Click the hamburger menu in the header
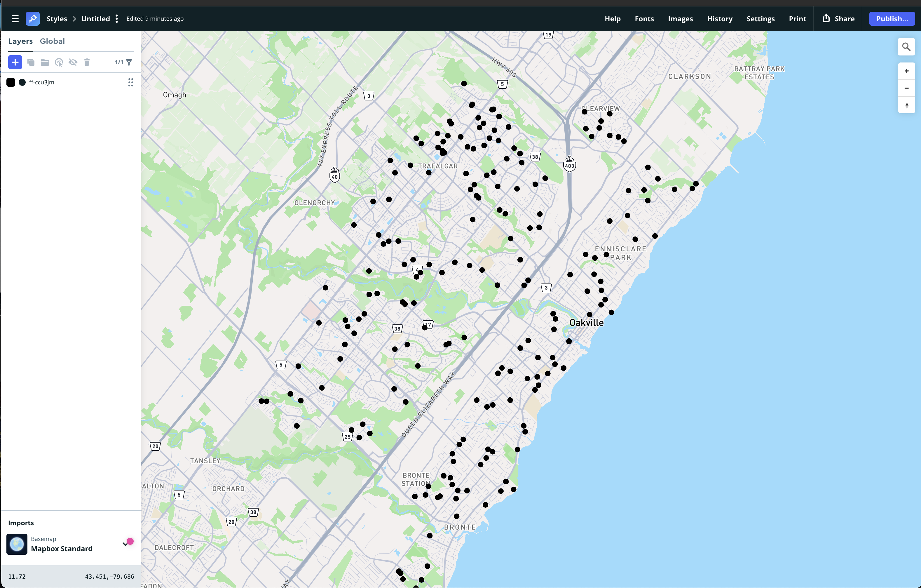 point(15,19)
